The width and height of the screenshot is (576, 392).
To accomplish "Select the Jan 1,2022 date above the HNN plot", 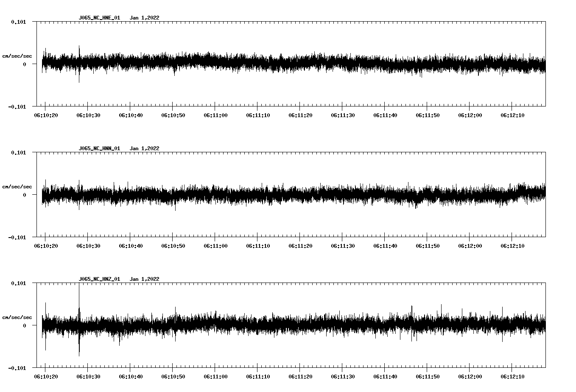I will coord(145,148).
